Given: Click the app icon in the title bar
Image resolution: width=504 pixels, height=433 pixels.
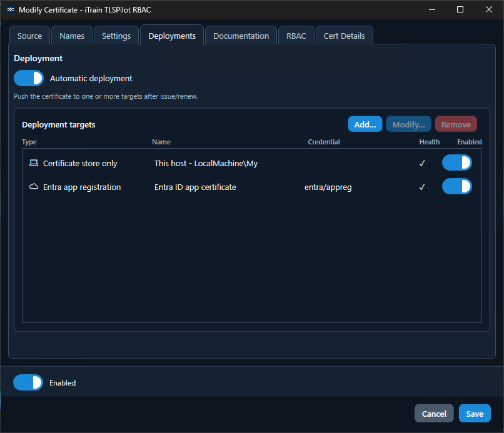Looking at the screenshot, I should (x=11, y=9).
